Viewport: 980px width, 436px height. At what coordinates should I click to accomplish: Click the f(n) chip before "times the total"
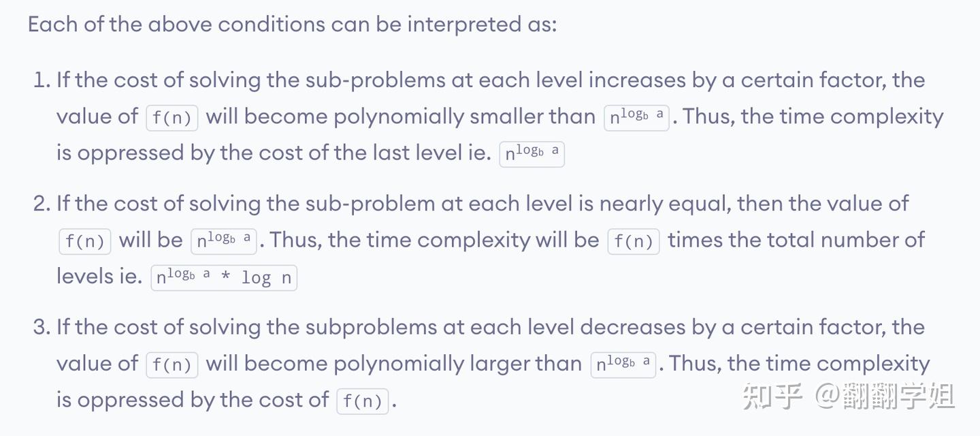[x=634, y=241]
